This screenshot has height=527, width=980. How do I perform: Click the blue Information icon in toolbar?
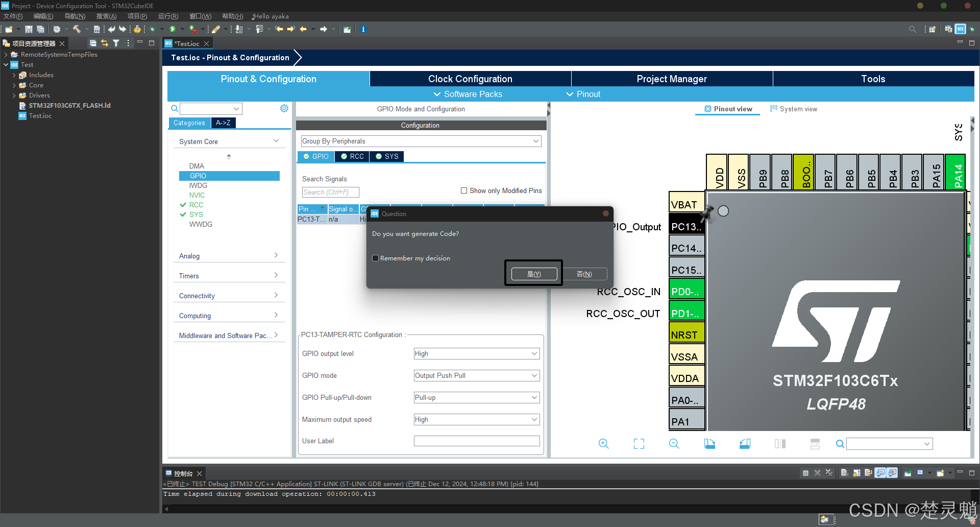363,29
